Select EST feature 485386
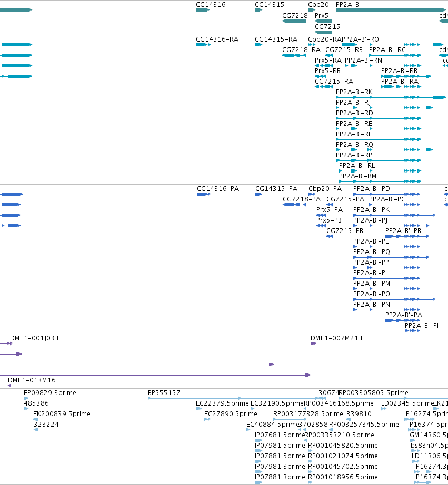This screenshot has height=485, width=448. [26, 409]
